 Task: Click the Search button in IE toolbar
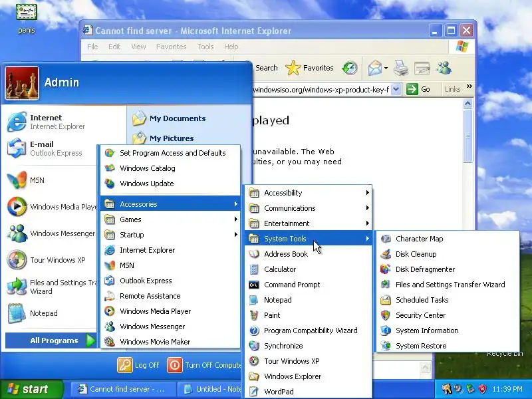coord(266,68)
